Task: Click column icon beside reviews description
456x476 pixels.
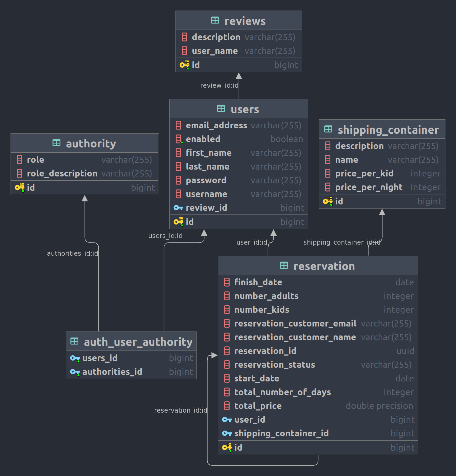Action: click(x=184, y=37)
